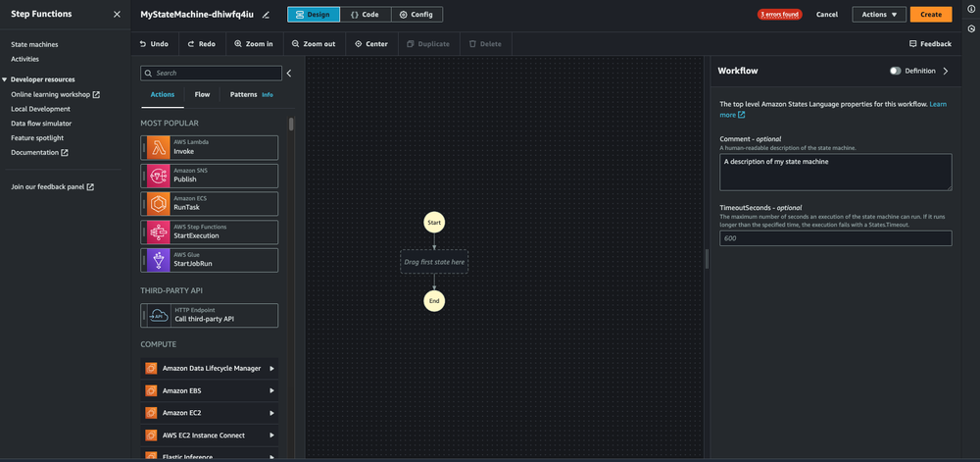The width and height of the screenshot is (980, 462).
Task: Click the Amazon ECS RunTask icon
Action: [159, 204]
